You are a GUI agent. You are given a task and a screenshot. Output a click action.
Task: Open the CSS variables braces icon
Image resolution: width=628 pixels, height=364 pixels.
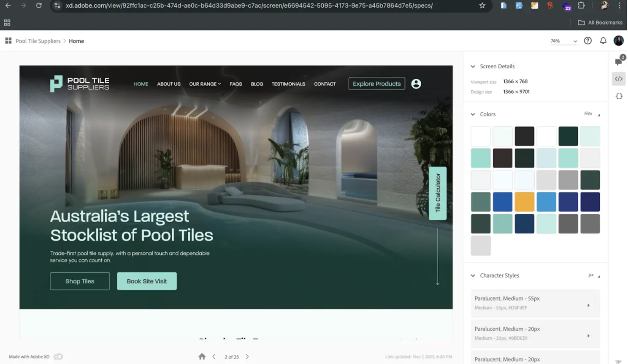[619, 96]
